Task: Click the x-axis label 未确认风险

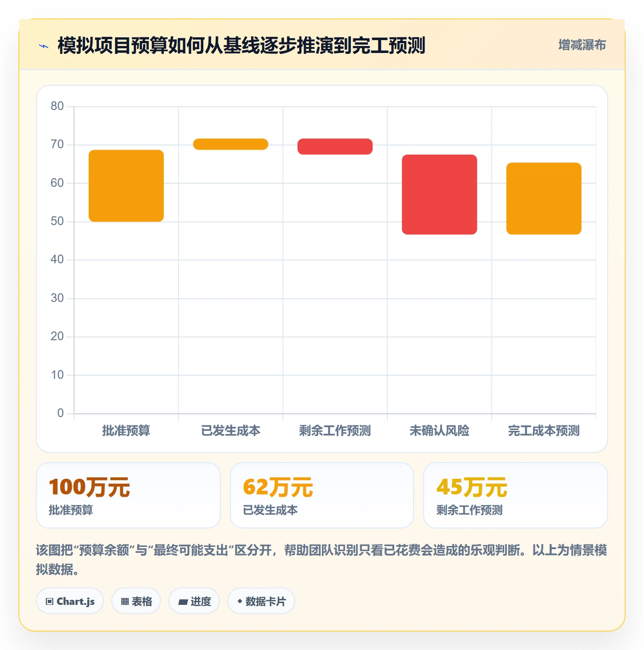Action: point(439,431)
